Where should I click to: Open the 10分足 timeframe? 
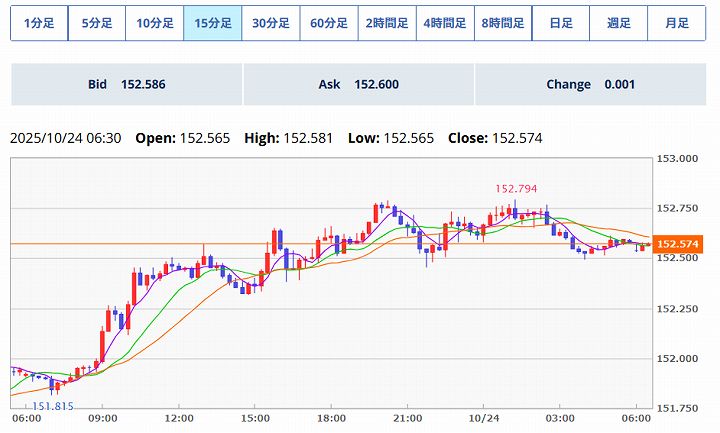coord(155,23)
